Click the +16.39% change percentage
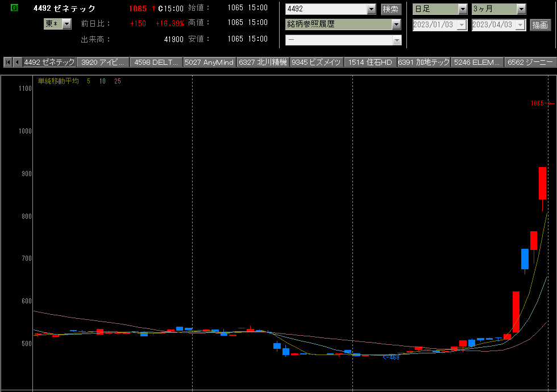This screenshot has height=392, width=557. (x=170, y=24)
